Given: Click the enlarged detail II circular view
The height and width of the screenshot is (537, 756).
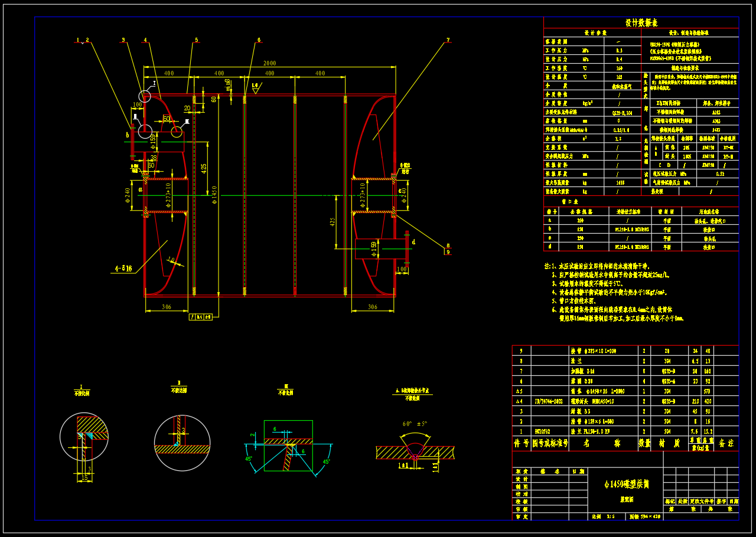Looking at the screenshot, I should [x=182, y=443].
